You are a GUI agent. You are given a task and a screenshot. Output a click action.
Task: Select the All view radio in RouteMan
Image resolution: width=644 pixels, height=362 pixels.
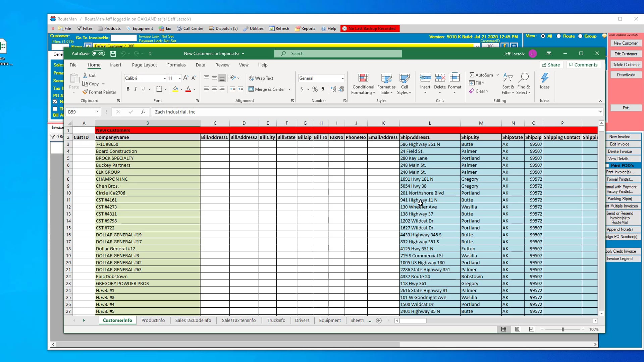click(543, 36)
